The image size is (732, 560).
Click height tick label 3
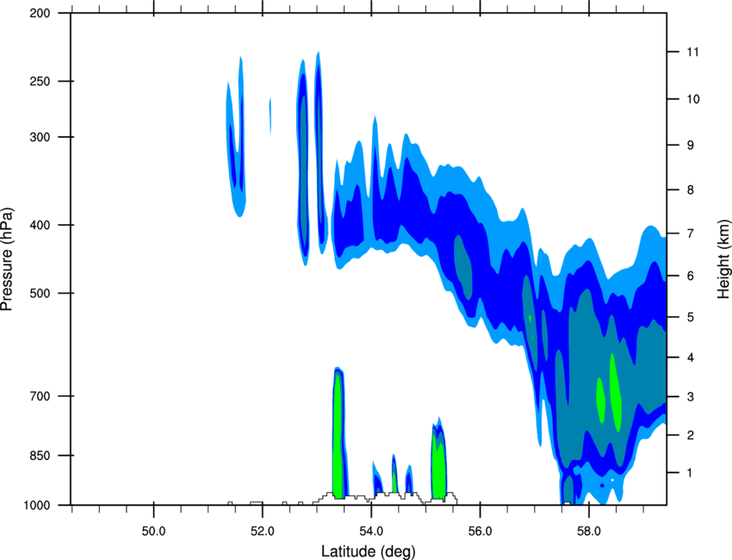click(x=691, y=397)
